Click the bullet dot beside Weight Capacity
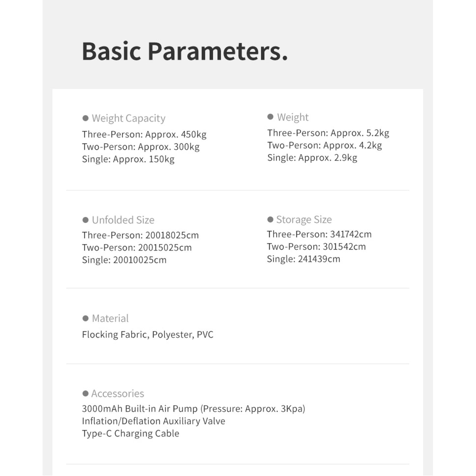 click(86, 118)
